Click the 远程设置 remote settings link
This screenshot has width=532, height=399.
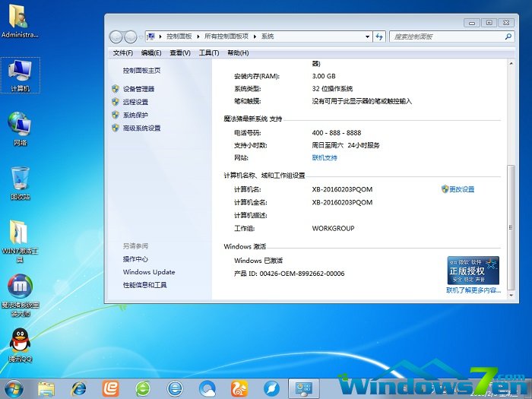point(135,102)
